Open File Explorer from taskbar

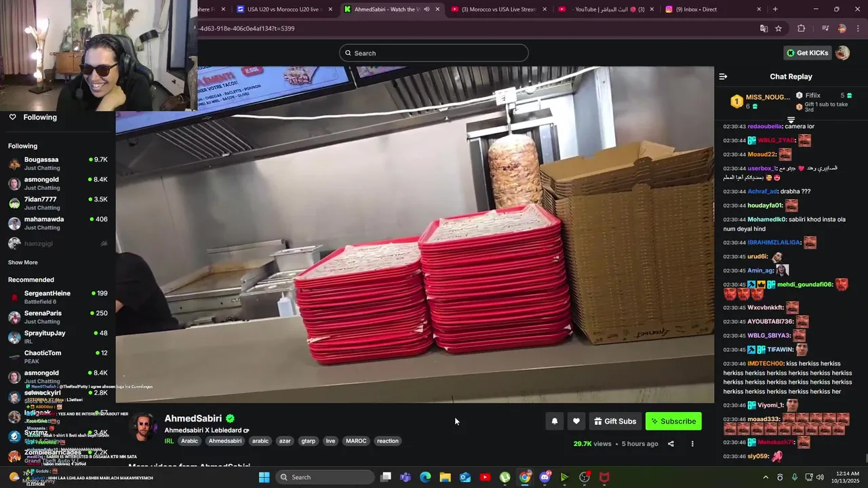click(x=445, y=477)
